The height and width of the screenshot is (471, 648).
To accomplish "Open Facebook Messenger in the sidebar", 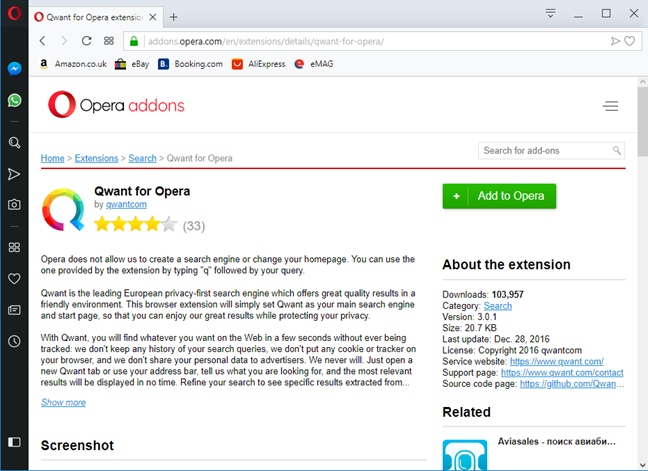I will click(14, 69).
